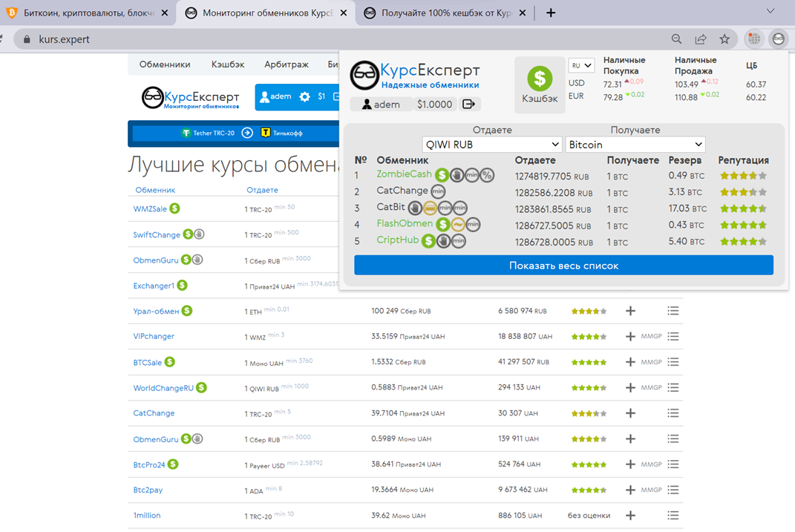The height and width of the screenshot is (532, 795).
Task: Close the Получайте 100% кешбэк tab
Action: pyautogui.click(x=523, y=13)
